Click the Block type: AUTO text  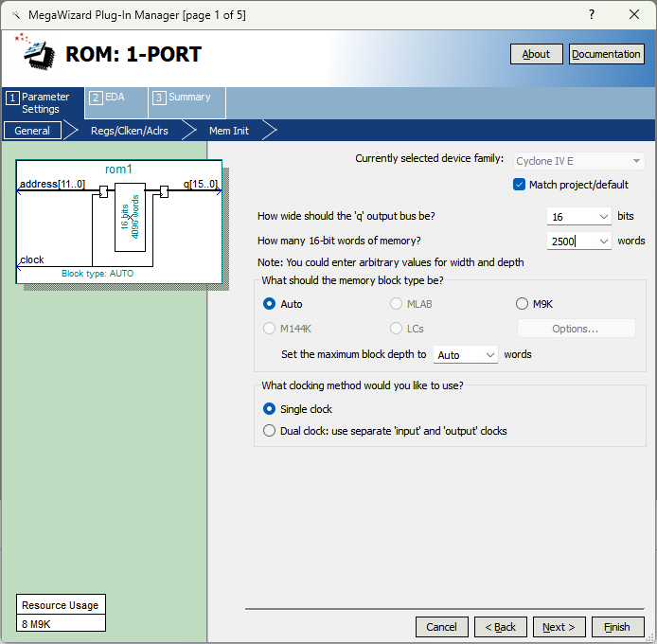point(98,274)
